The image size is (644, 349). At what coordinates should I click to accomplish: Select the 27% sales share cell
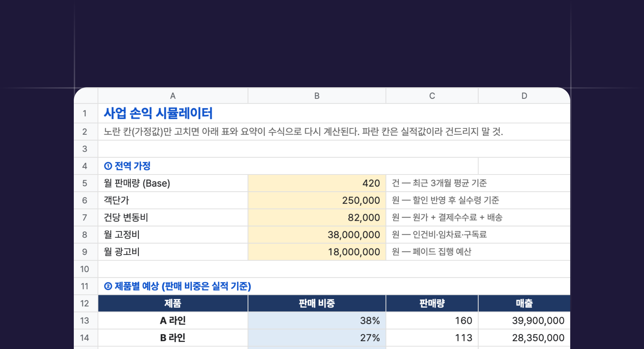tap(317, 338)
